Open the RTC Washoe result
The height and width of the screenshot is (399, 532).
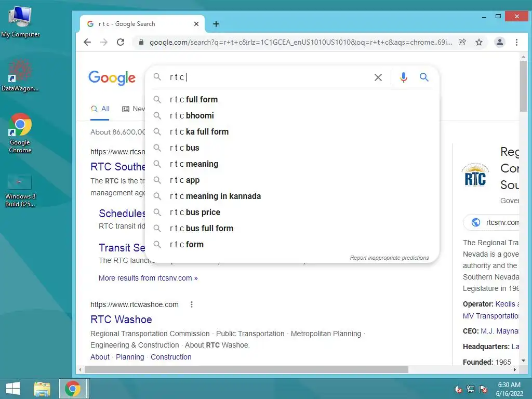pos(121,320)
